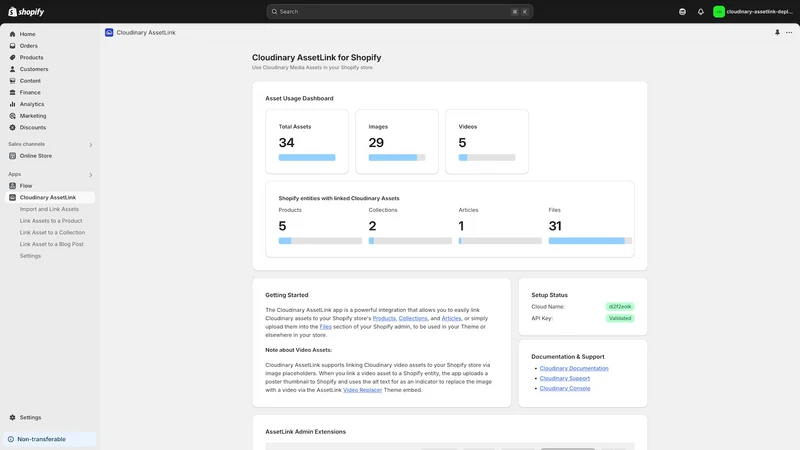Viewport: 800px width, 450px height.
Task: Click the Asset Usage Dashboard heading
Action: [299, 98]
